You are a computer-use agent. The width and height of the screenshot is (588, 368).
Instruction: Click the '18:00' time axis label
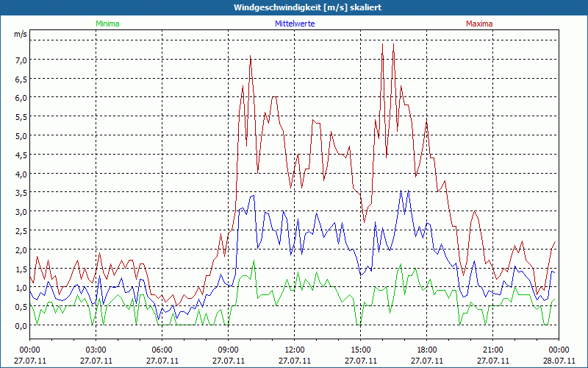(427, 350)
